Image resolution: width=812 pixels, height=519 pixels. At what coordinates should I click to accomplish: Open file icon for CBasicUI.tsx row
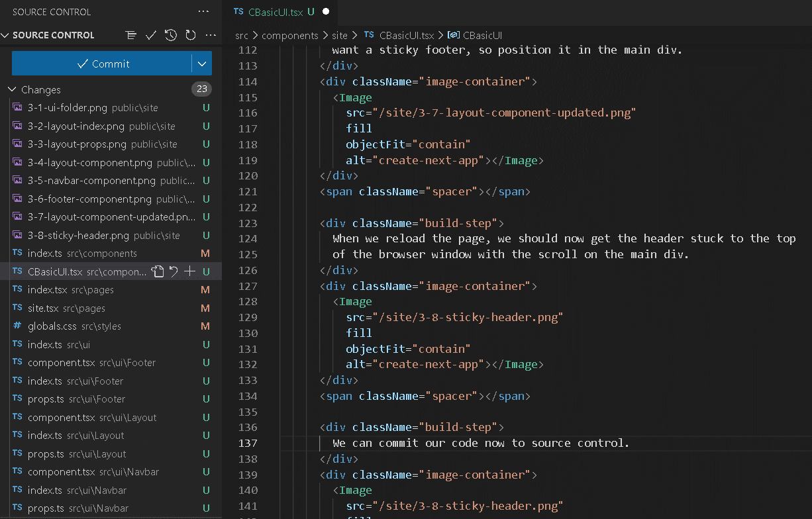[x=158, y=271]
